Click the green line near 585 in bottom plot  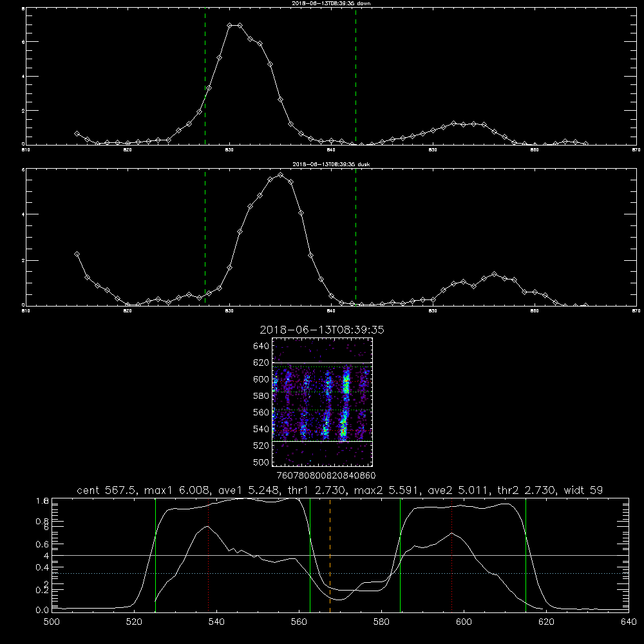click(400, 555)
